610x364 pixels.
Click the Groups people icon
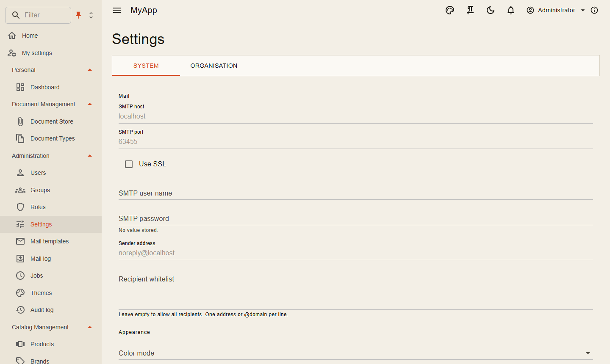click(20, 190)
